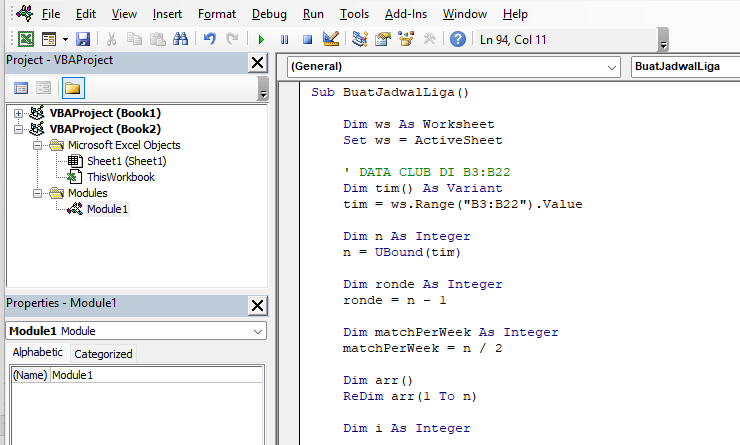
Task: Toggle Design Mode icon
Action: pyautogui.click(x=331, y=39)
